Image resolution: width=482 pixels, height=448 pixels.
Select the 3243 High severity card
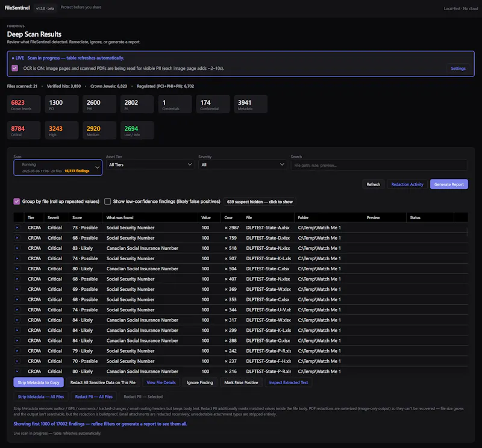click(61, 130)
